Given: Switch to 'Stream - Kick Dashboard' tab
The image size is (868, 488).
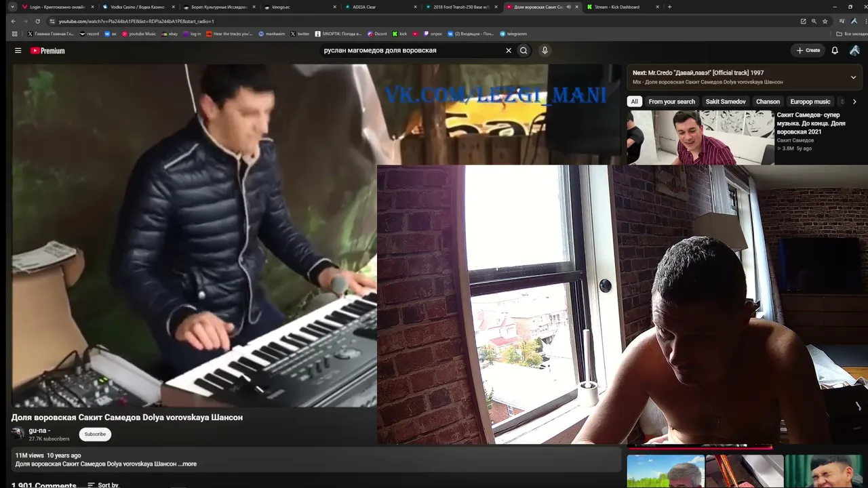Looking at the screenshot, I should tap(623, 7).
